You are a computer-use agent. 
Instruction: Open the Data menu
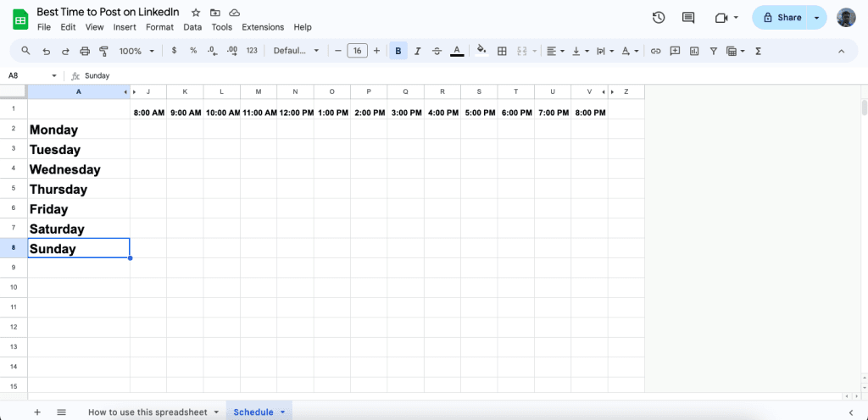(192, 27)
